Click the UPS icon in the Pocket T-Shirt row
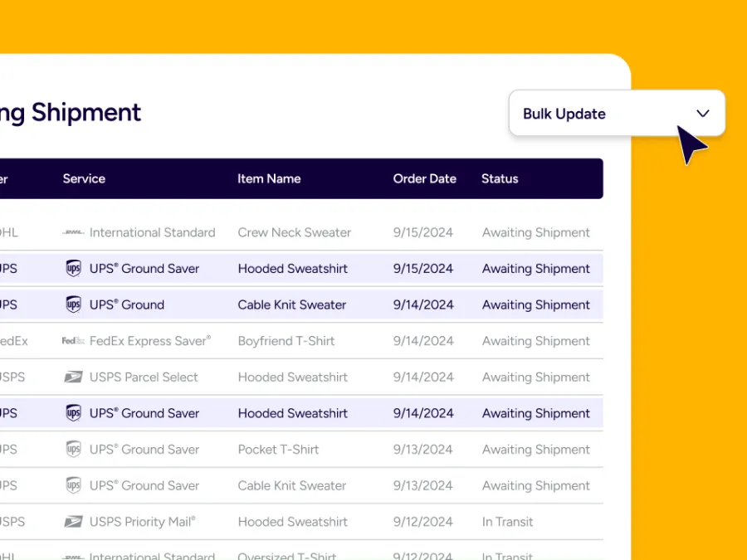The image size is (747, 560). pos(74,450)
